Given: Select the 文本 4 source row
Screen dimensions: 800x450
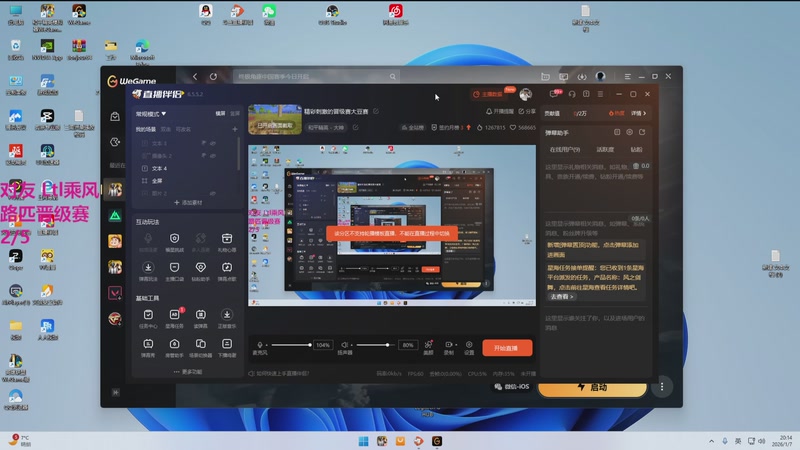Looking at the screenshot, I should [186, 168].
